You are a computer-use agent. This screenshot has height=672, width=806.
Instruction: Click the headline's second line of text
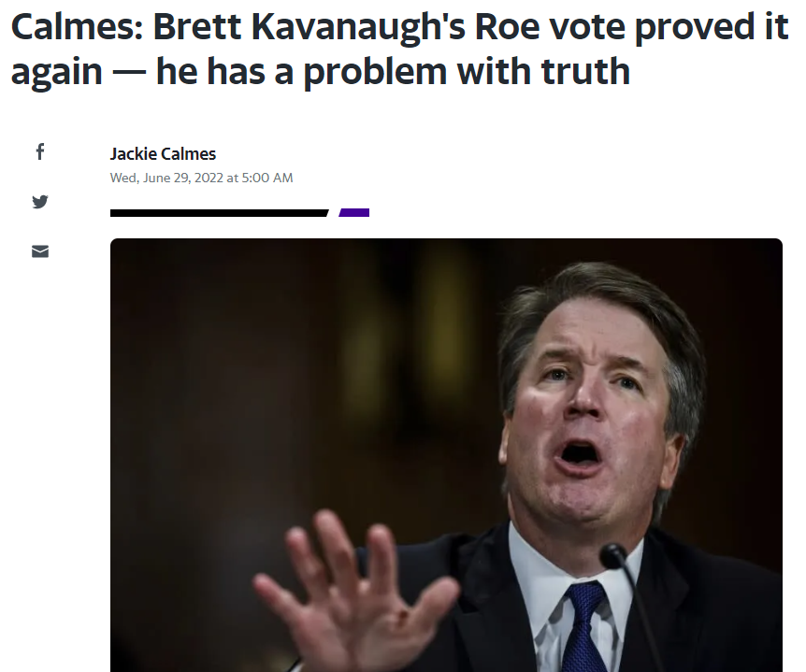click(x=320, y=72)
